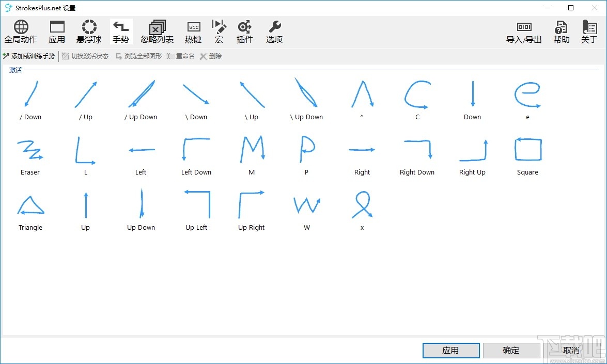This screenshot has width=607, height=364.
Task: Open the 宏 macro section
Action: (219, 31)
